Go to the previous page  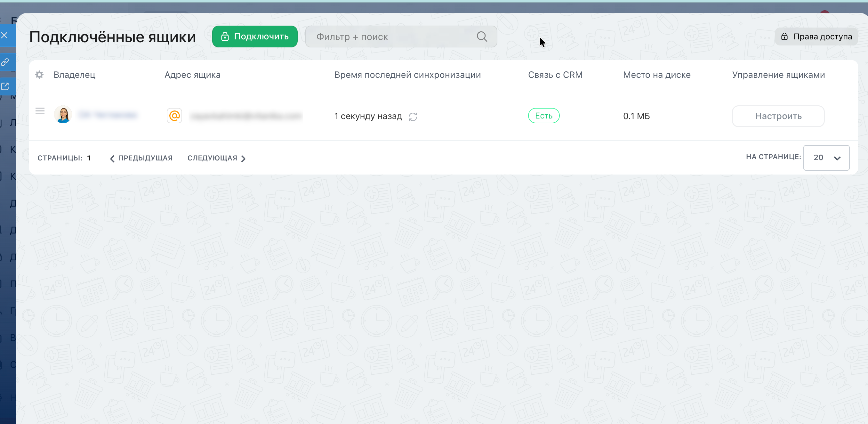click(x=141, y=158)
